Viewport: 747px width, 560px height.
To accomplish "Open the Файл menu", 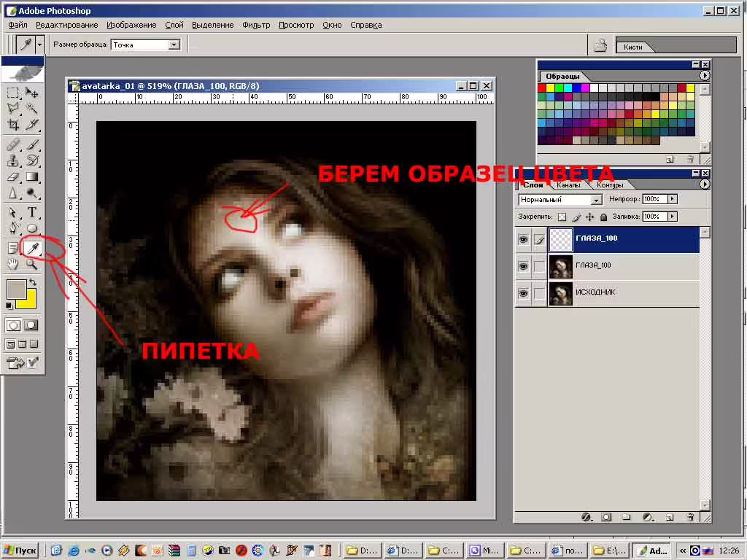I will (18, 25).
